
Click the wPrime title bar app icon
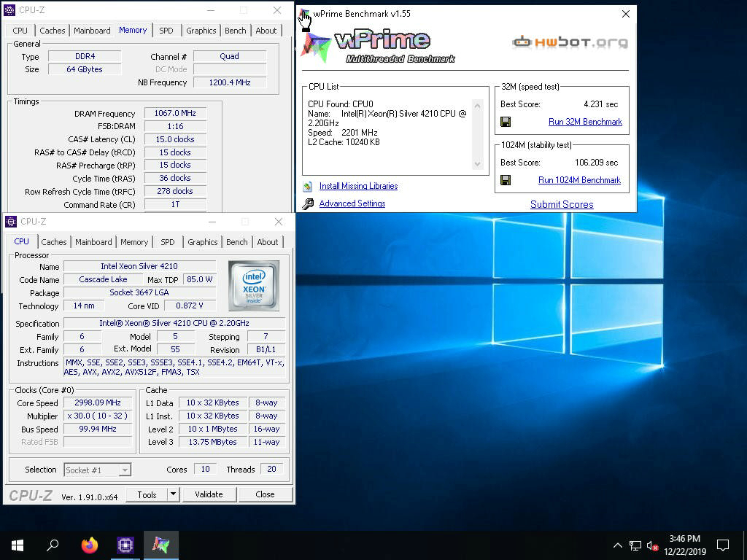tap(304, 14)
